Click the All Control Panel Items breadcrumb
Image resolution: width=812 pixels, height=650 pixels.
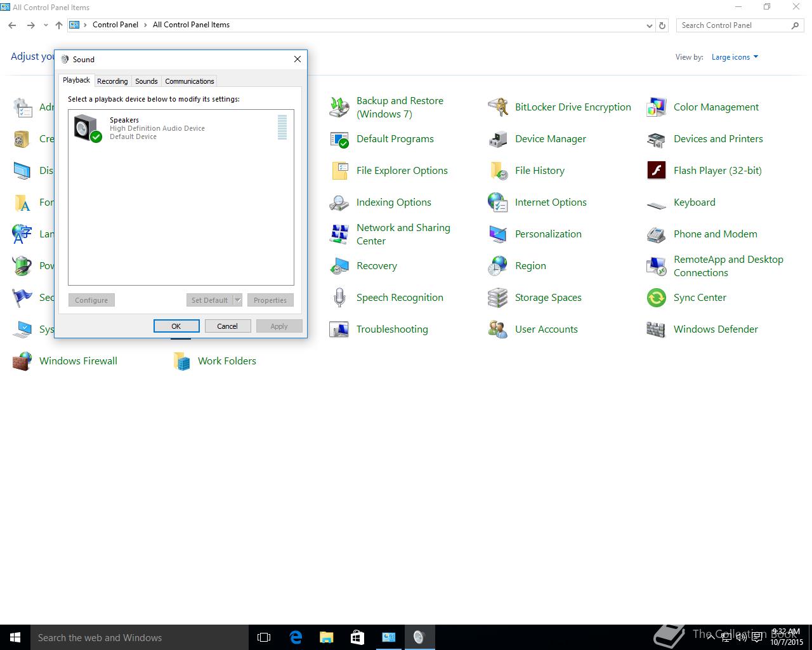[x=191, y=25]
